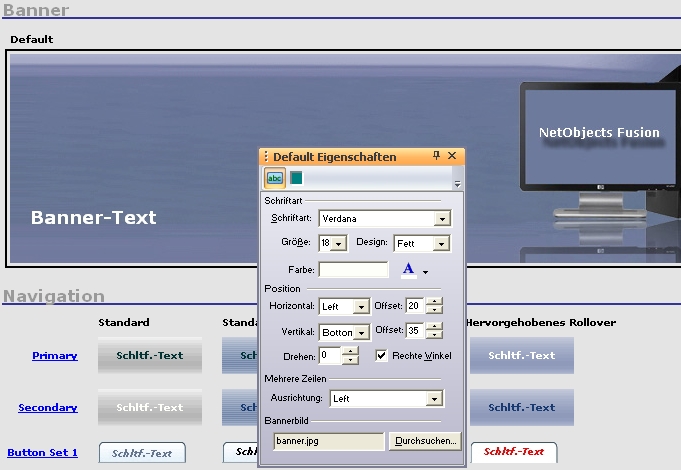Open the Ausrichtung alignment dropdown
The height and width of the screenshot is (470, 681).
tap(433, 399)
